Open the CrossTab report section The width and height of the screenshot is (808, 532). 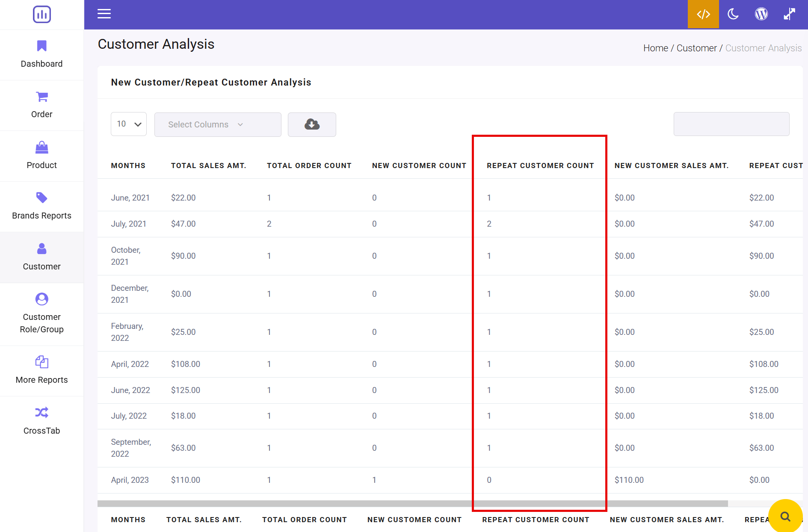click(41, 421)
